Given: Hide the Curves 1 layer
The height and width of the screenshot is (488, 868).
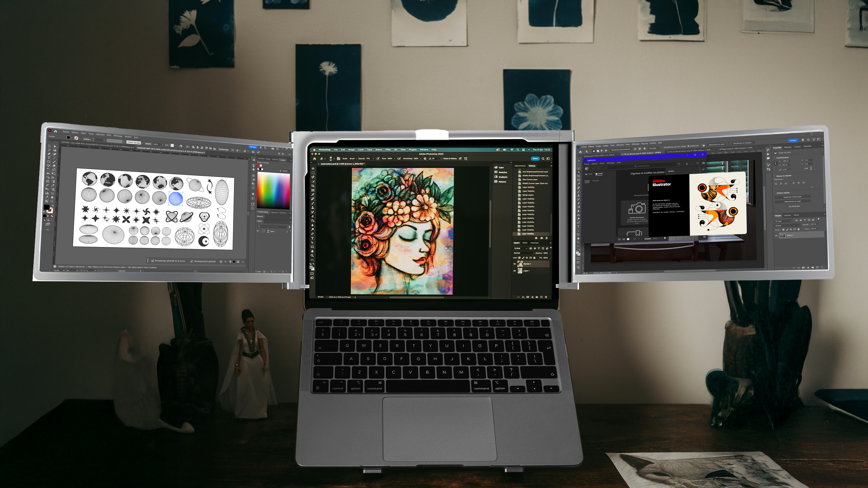Looking at the screenshot, I should point(515,264).
